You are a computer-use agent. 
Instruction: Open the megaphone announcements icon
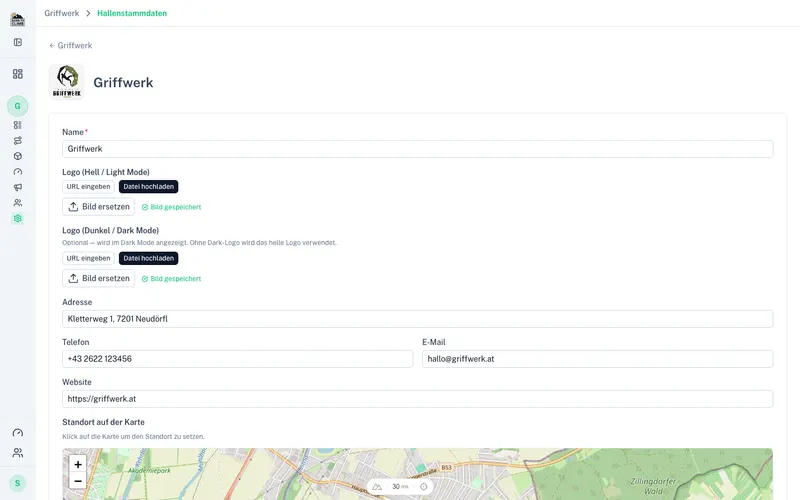(18, 187)
